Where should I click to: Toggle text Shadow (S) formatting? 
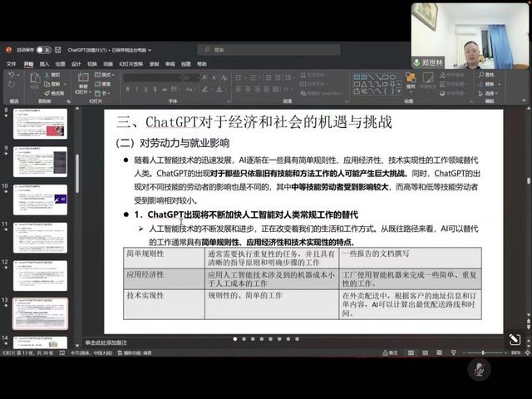pyautogui.click(x=155, y=89)
